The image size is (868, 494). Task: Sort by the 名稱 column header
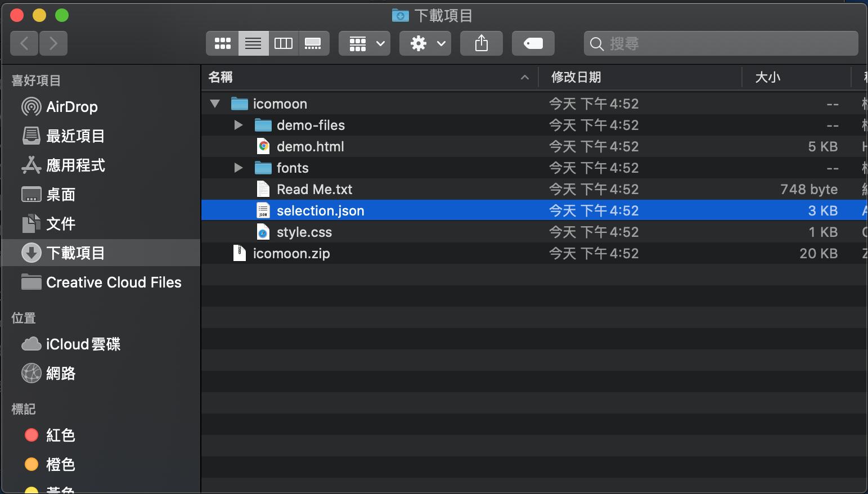[370, 77]
